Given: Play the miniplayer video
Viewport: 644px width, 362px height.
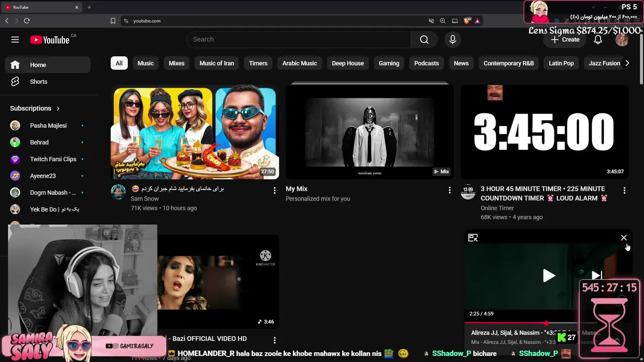Looking at the screenshot, I should pos(549,276).
